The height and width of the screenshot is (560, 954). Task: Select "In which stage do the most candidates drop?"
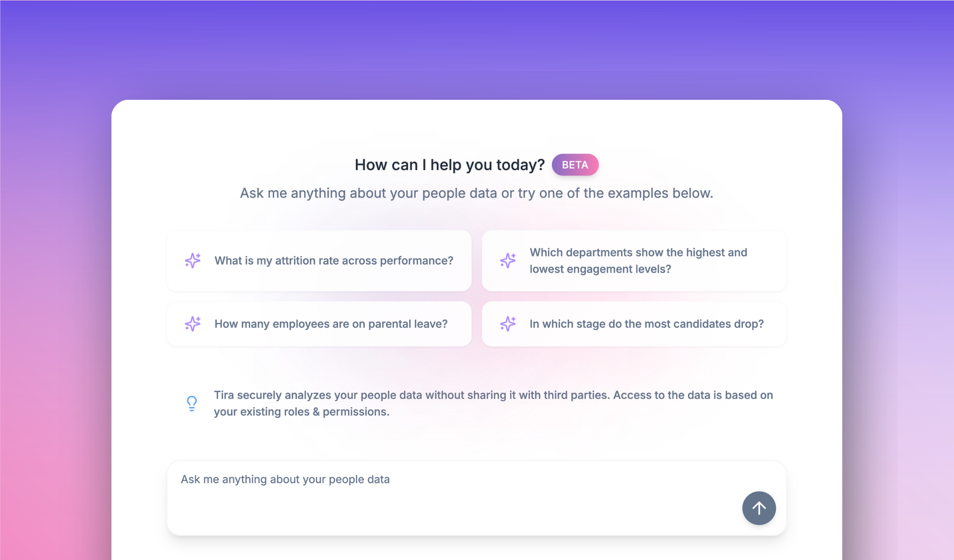pyautogui.click(x=646, y=324)
